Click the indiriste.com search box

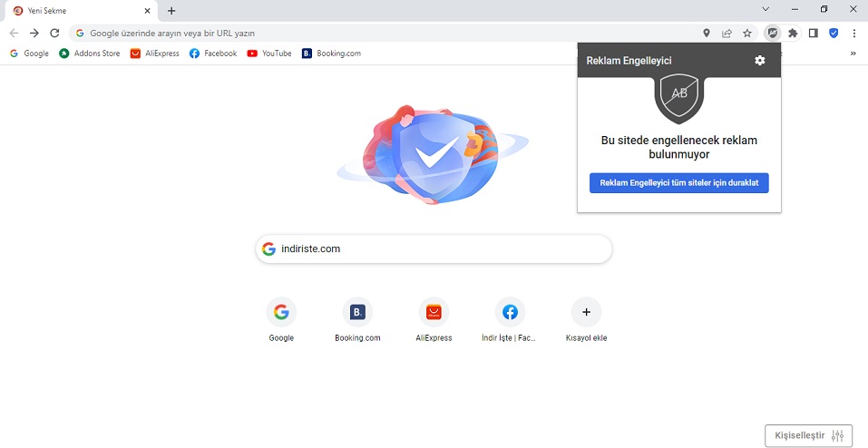[x=434, y=248]
